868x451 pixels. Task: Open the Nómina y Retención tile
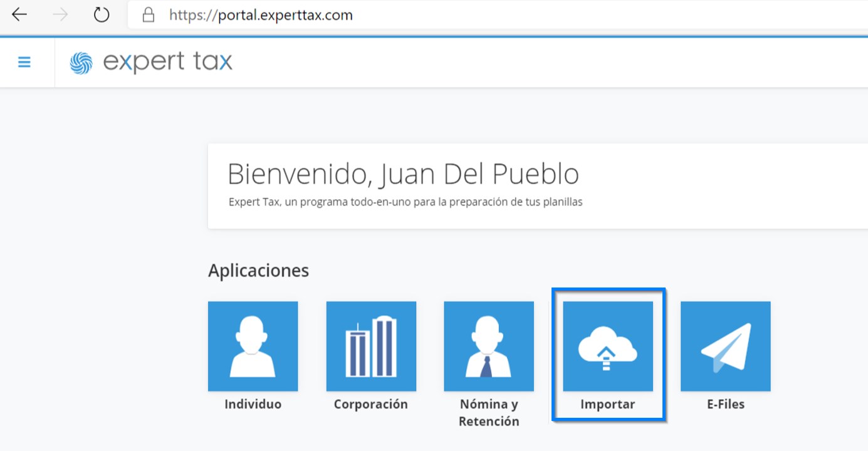[489, 346]
